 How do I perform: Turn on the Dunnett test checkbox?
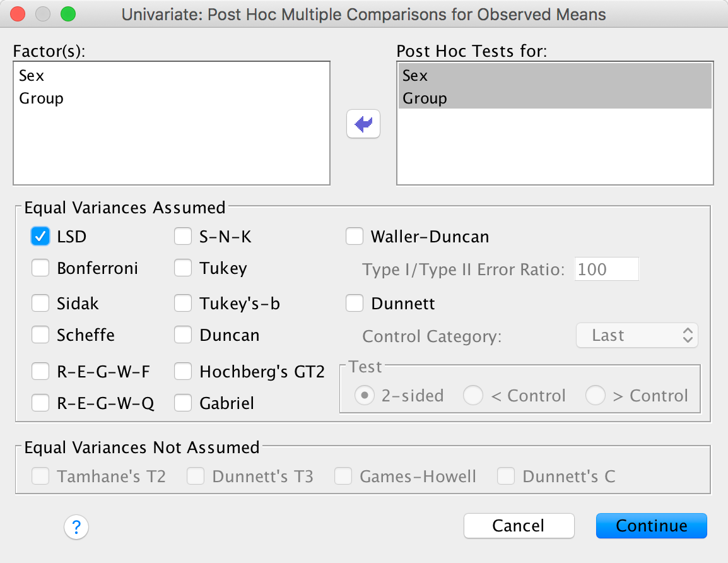[x=355, y=304]
